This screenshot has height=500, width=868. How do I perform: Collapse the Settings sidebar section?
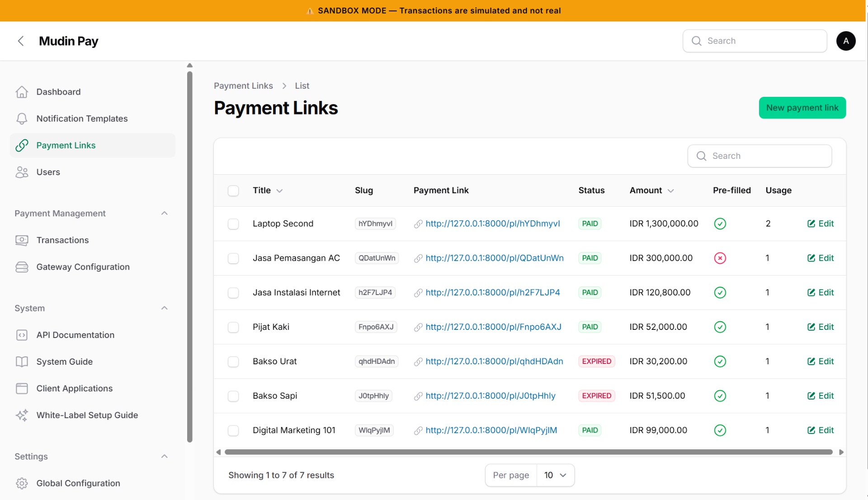165,456
